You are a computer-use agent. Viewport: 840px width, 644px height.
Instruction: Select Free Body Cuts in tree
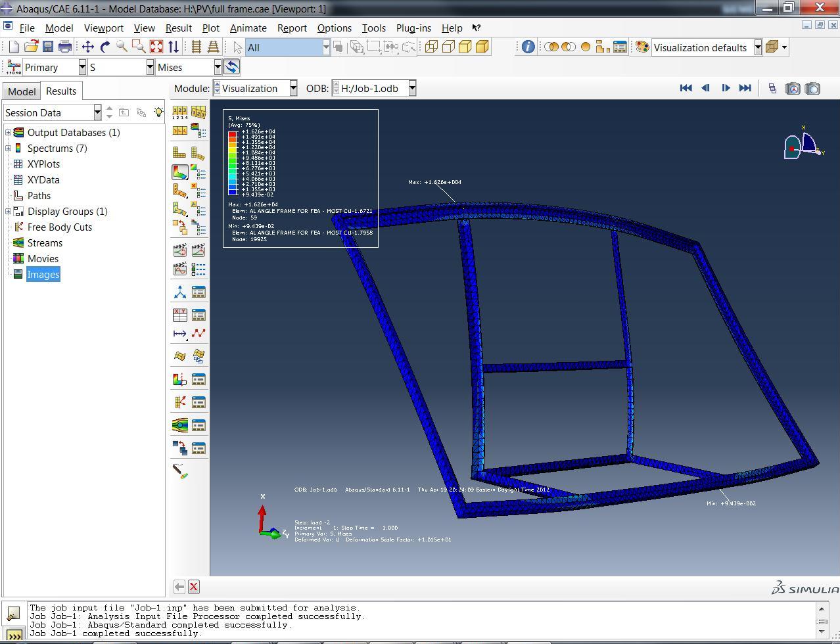(x=59, y=227)
